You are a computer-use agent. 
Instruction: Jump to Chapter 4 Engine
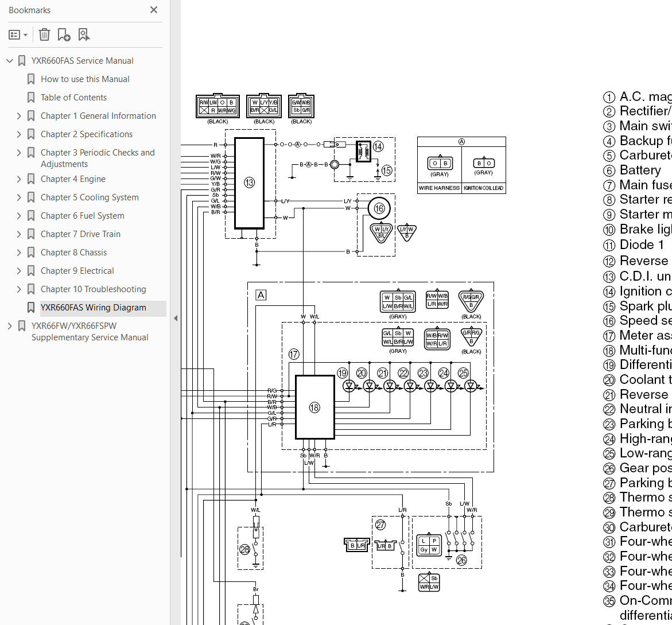click(73, 179)
